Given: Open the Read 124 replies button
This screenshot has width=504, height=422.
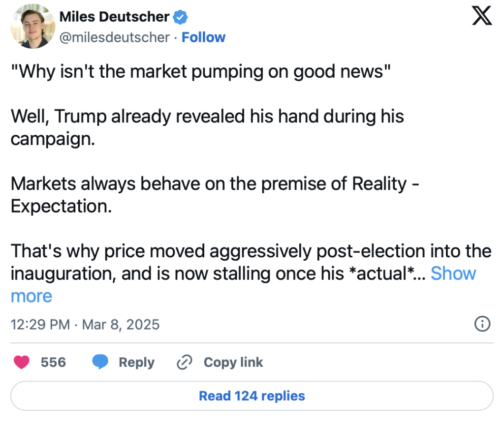Looking at the screenshot, I should 252,395.
